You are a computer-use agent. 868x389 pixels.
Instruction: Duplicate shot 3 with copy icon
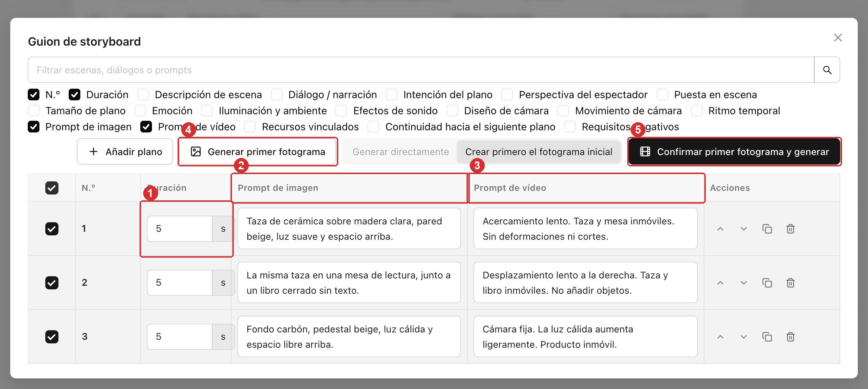(x=767, y=337)
